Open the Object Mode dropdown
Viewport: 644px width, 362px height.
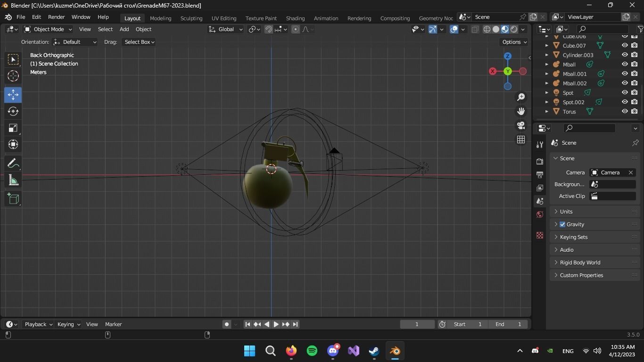pyautogui.click(x=48, y=29)
